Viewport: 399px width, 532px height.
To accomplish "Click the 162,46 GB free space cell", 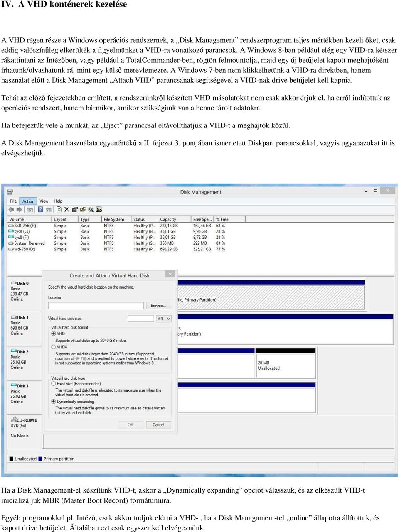I will [202, 226].
